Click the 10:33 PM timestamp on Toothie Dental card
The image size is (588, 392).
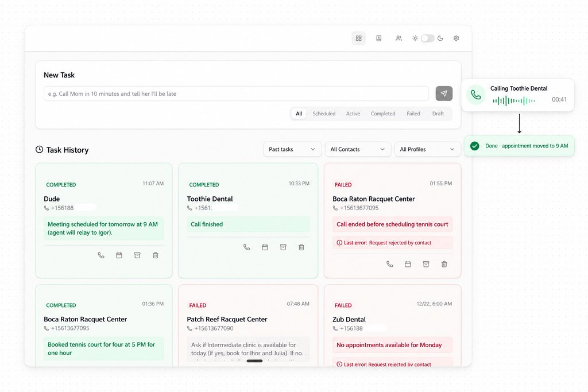pyautogui.click(x=299, y=183)
